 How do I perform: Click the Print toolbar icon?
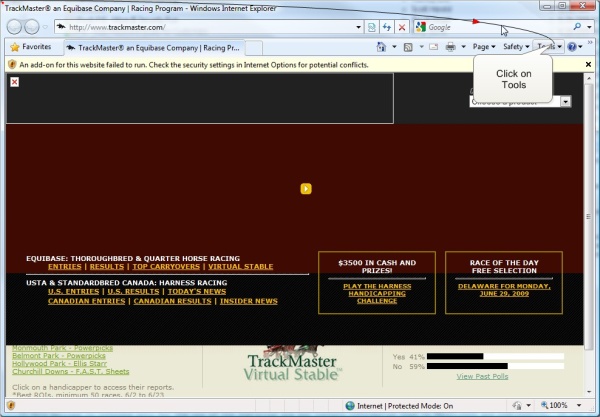point(451,47)
